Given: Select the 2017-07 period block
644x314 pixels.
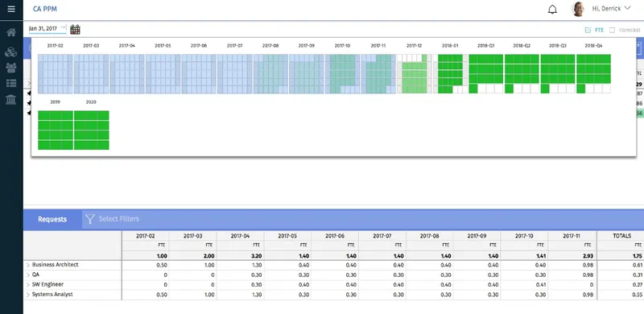Looking at the screenshot, I should pyautogui.click(x=234, y=73).
